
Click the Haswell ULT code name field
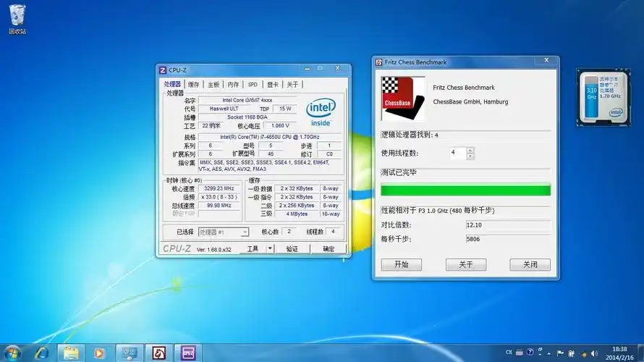click(224, 109)
